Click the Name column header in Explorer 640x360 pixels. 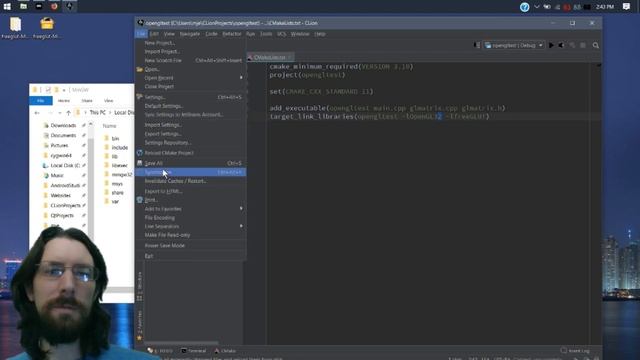[109, 126]
